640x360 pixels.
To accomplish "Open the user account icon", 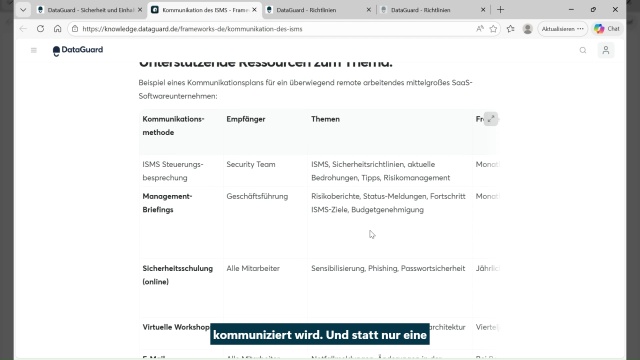I will click(x=606, y=50).
